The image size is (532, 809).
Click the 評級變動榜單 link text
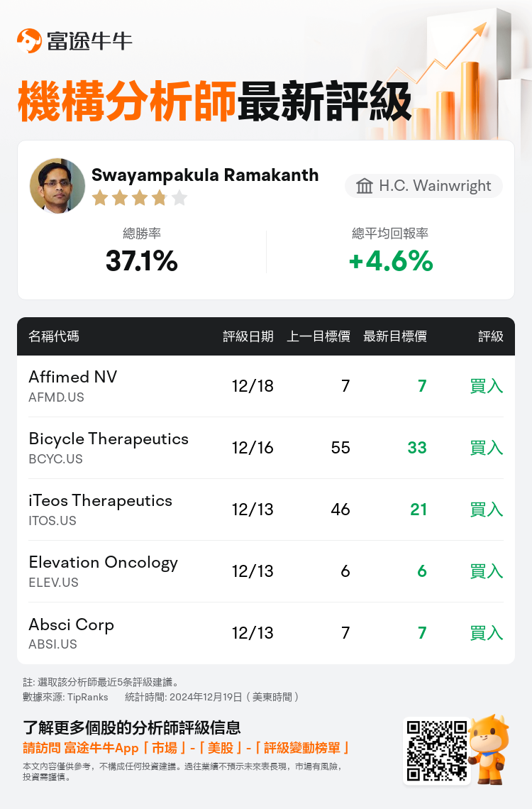pos(302,747)
